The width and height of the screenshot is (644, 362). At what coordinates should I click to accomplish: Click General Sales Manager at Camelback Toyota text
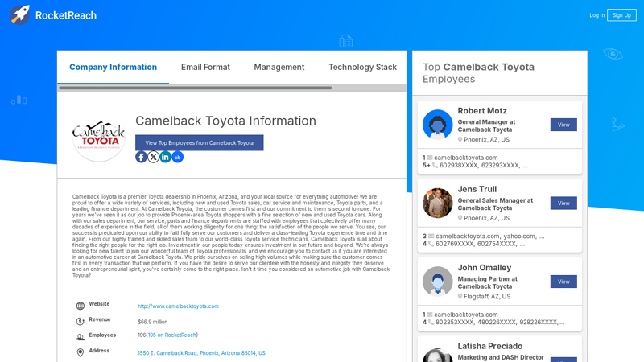click(x=495, y=204)
